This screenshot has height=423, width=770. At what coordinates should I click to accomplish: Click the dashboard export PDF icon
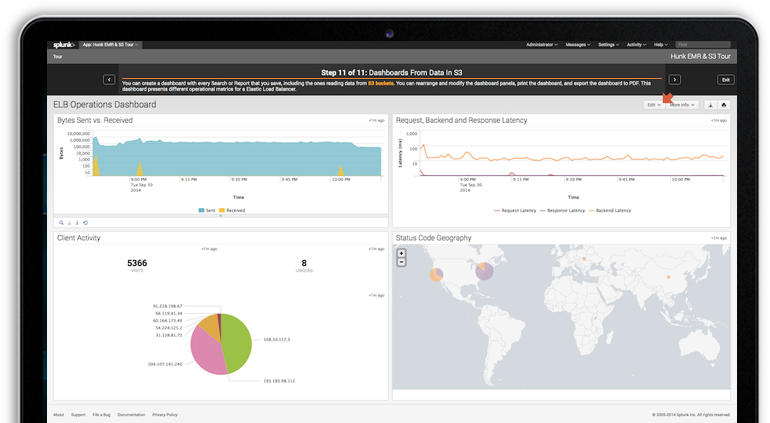point(710,105)
